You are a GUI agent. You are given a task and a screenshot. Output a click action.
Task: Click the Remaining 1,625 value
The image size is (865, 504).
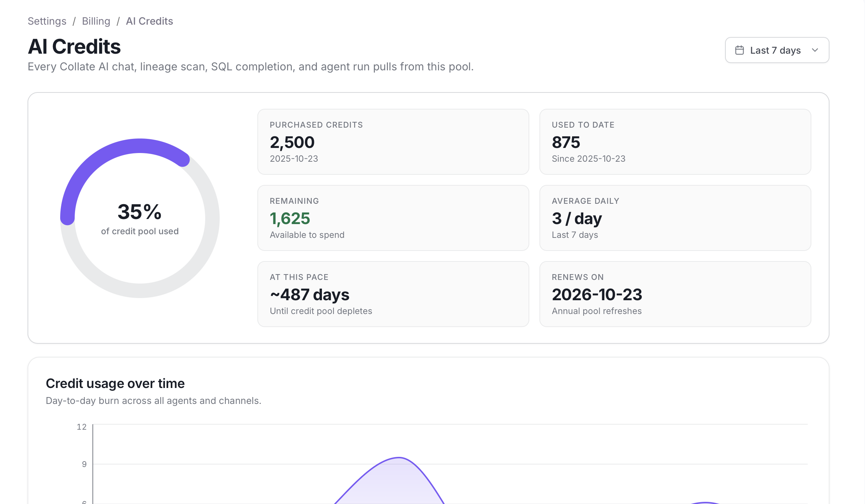point(290,218)
